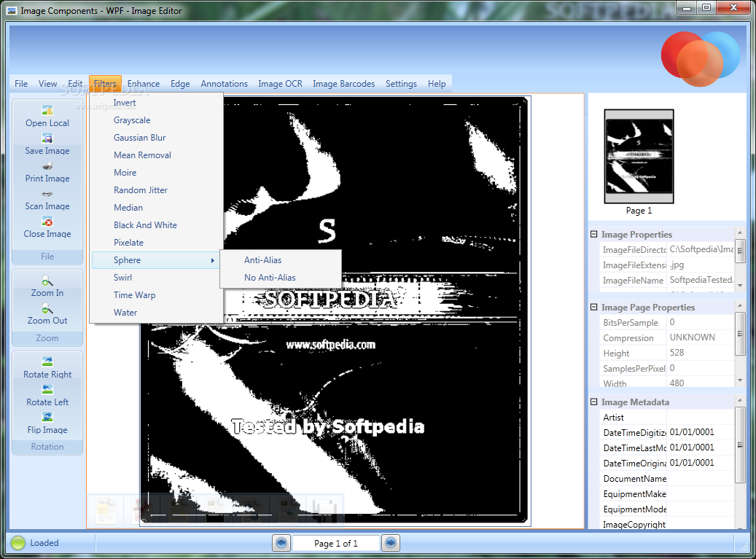This screenshot has width=756, height=559.
Task: Open the Help menu
Action: pyautogui.click(x=437, y=84)
